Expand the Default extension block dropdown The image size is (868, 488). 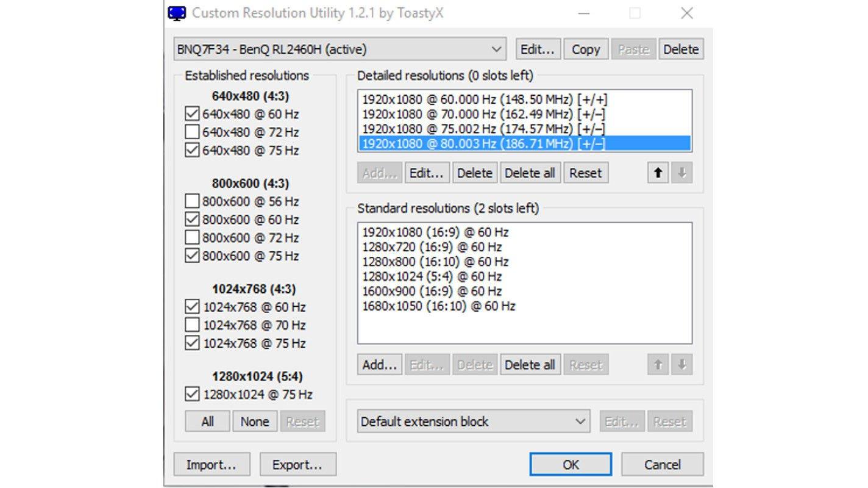(473, 422)
